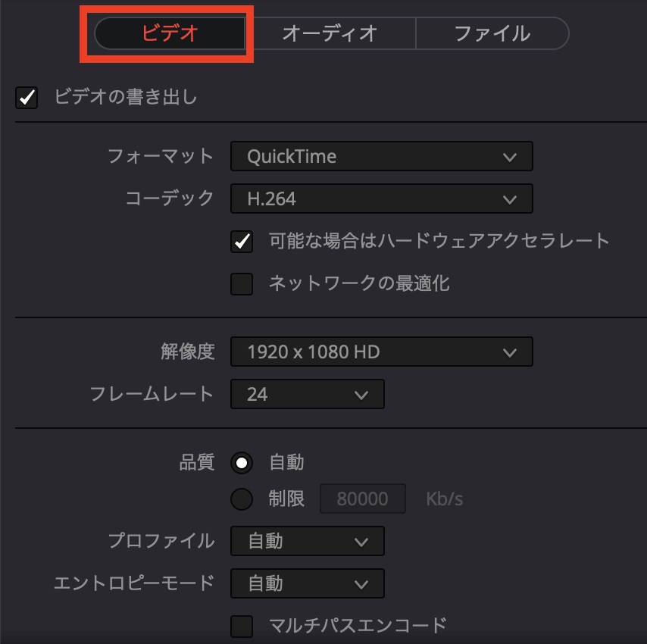647x644 pixels.
Task: Click the フレームレート dropdown chevron arrow
Action: coord(361,395)
